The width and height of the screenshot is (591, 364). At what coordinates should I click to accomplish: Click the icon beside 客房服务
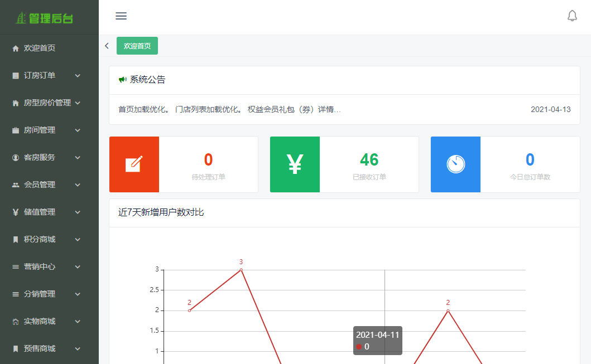click(16, 157)
